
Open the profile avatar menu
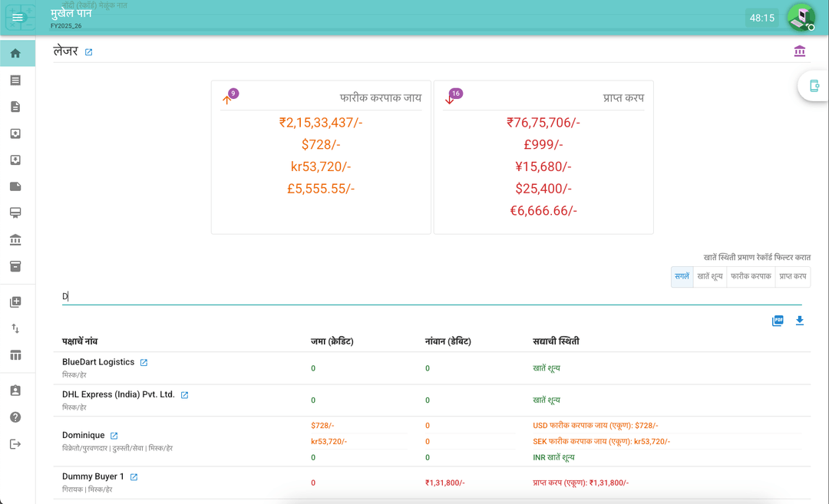(801, 16)
